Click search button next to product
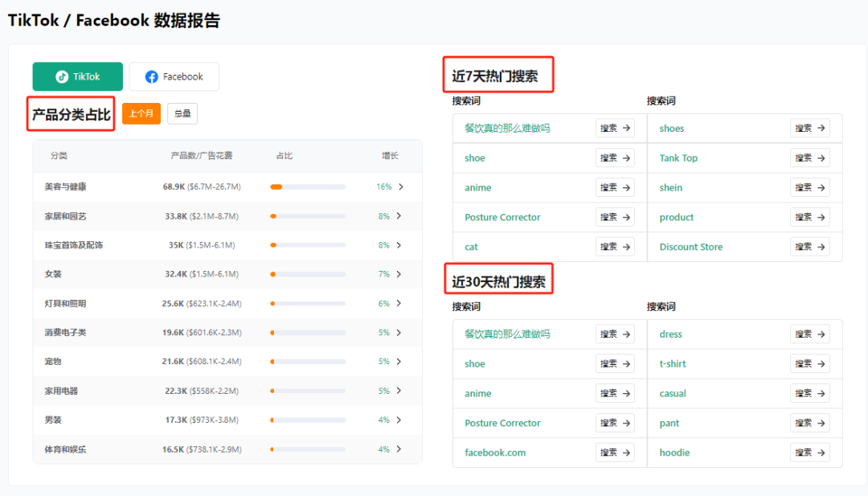 809,217
